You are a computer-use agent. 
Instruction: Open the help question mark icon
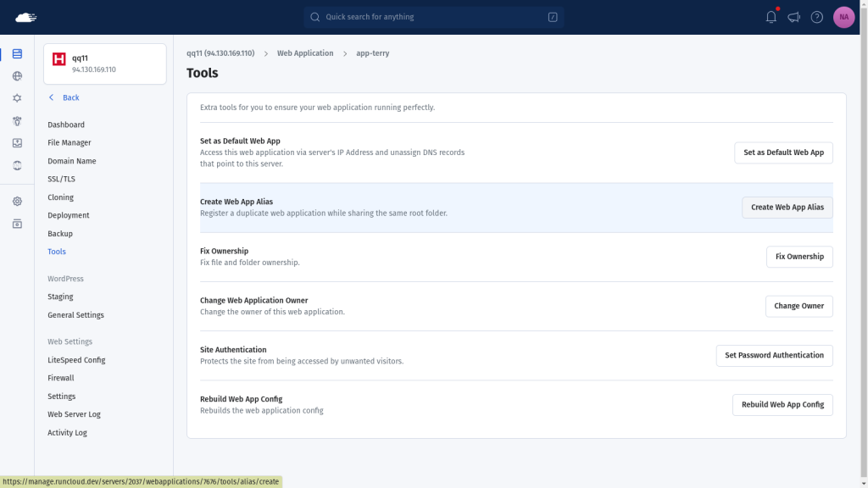point(816,17)
